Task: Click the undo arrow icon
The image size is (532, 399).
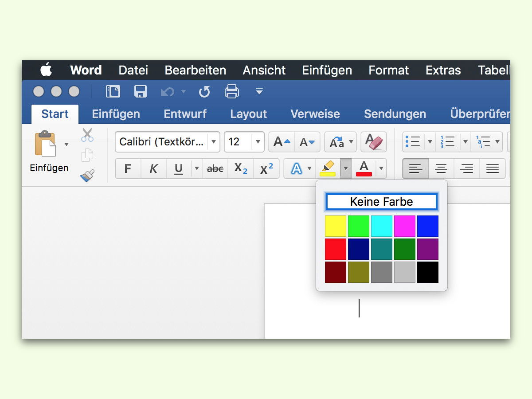Action: click(x=168, y=92)
